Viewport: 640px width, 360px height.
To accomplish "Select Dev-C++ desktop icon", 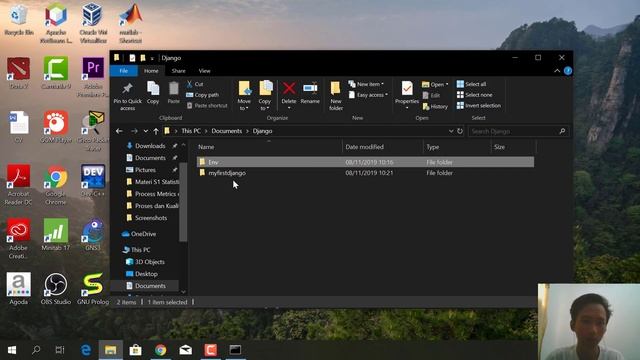I will pyautogui.click(x=93, y=181).
